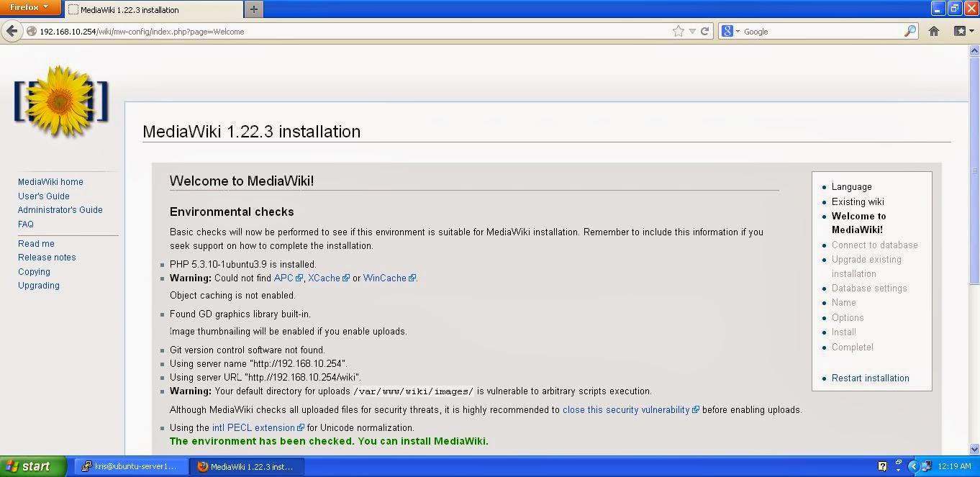Click the MediaWiki sunflower logo
This screenshot has height=477, width=980.
click(x=61, y=101)
